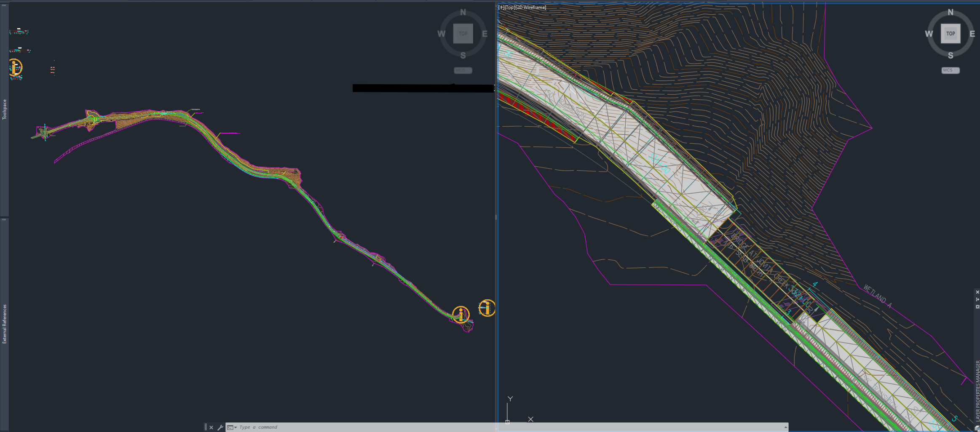Click the grip dots above Toolspace tab
Viewport: 980px width, 432px height.
pyautogui.click(x=4, y=5)
